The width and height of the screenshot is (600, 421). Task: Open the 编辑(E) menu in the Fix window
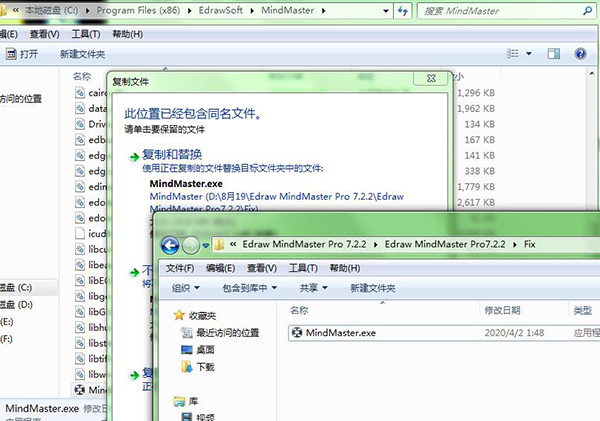[x=220, y=268]
